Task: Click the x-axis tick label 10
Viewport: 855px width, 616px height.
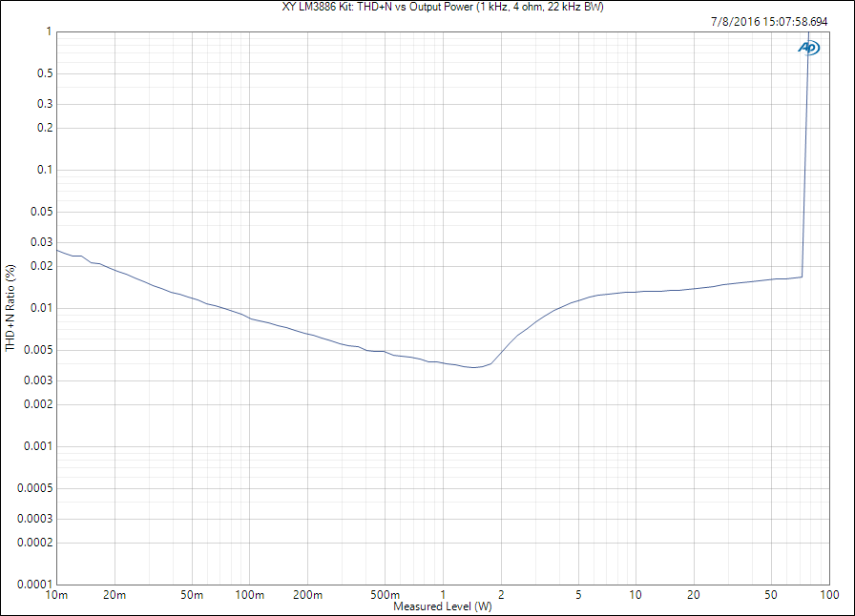Action: [x=636, y=595]
